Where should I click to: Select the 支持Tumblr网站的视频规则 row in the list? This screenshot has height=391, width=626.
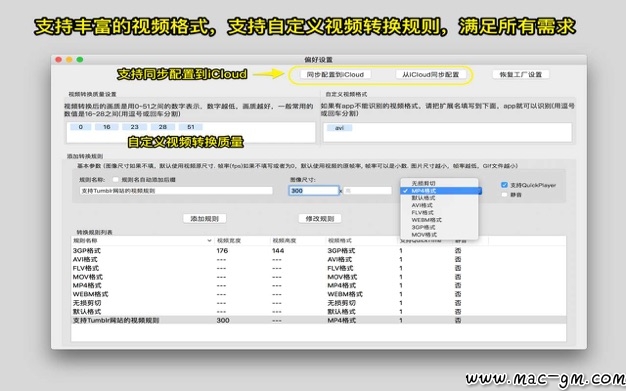coord(318,320)
